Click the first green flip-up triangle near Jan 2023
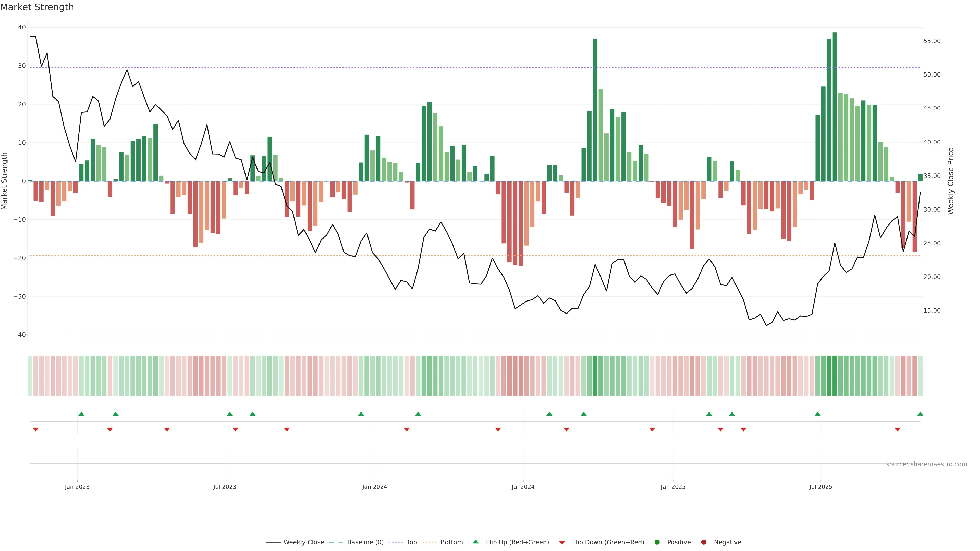This screenshot has height=551, width=980. 81,414
